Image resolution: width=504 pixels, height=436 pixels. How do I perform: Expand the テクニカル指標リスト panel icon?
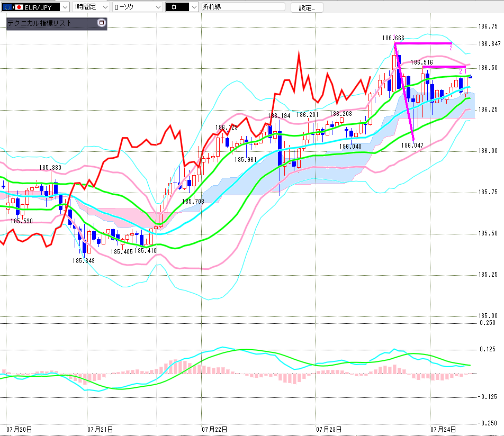tap(102, 23)
